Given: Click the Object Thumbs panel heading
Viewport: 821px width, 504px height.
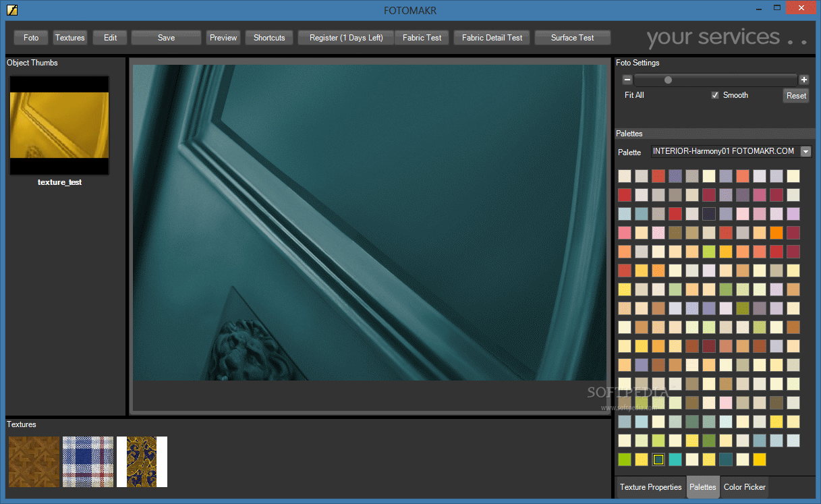Looking at the screenshot, I should click(32, 63).
